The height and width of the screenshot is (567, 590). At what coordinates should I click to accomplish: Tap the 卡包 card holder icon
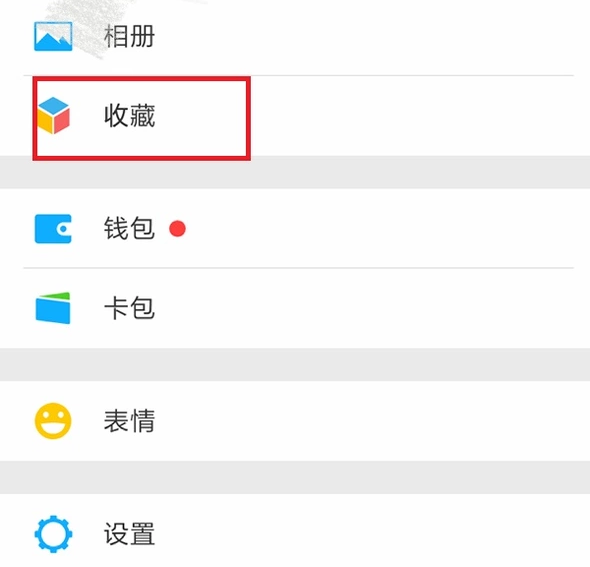tap(53, 308)
